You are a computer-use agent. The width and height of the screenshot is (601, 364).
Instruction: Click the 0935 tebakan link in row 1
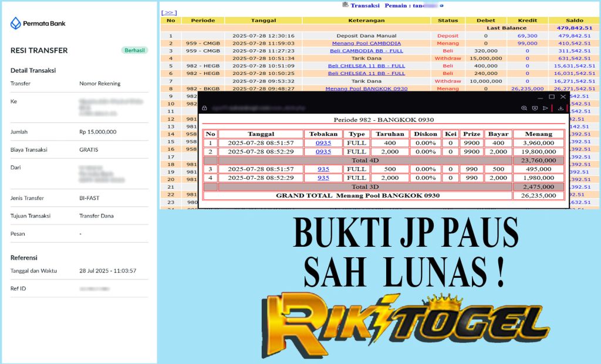click(x=323, y=142)
